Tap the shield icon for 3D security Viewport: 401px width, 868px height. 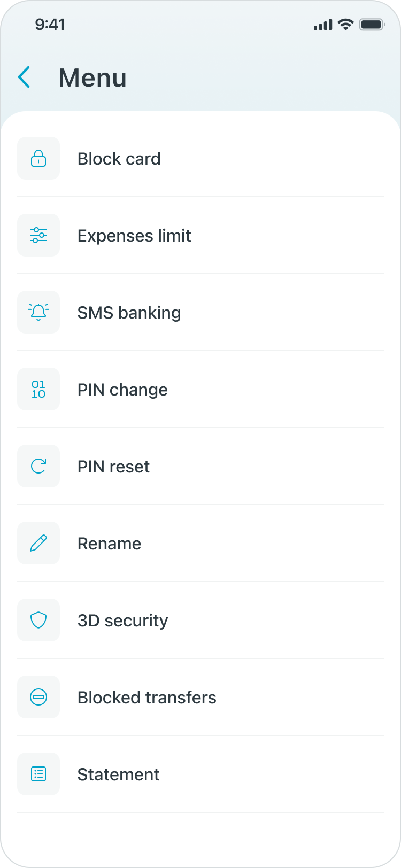point(38,621)
